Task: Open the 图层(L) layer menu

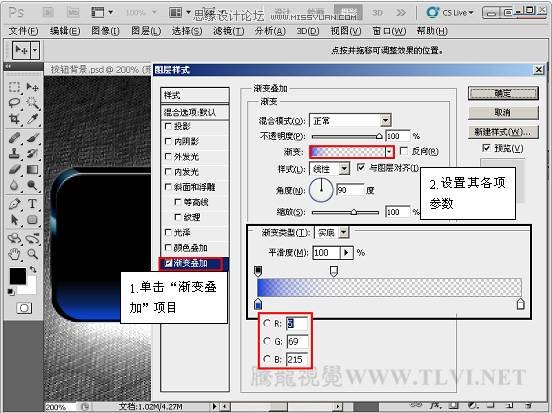Action: pyautogui.click(x=146, y=31)
